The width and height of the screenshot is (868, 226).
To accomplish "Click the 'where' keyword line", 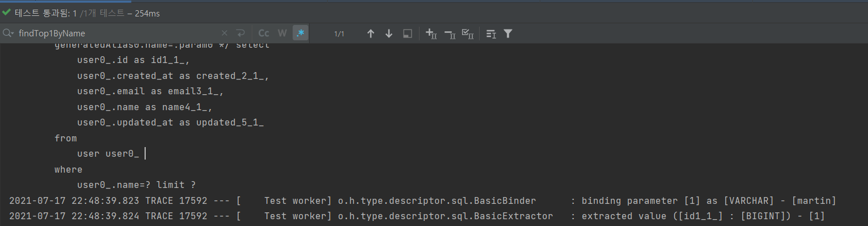I will 69,169.
